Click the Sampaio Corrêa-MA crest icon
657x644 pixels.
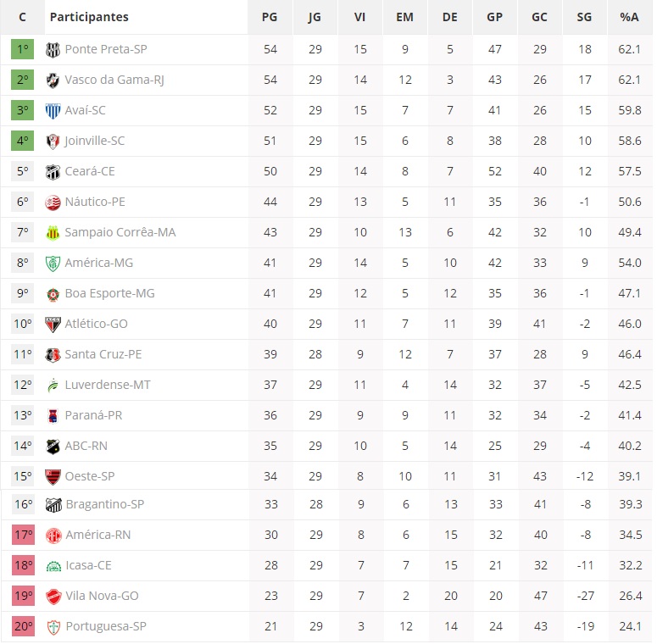(x=53, y=233)
